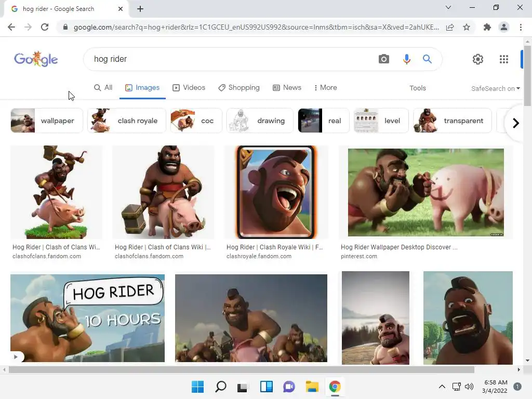Open File Explorer from the taskbar

(312, 387)
